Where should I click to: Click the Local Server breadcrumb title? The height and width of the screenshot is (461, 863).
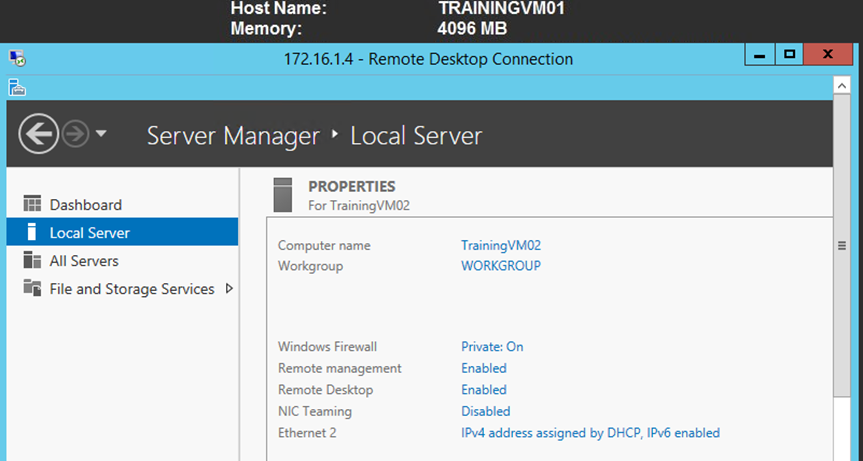(x=416, y=136)
